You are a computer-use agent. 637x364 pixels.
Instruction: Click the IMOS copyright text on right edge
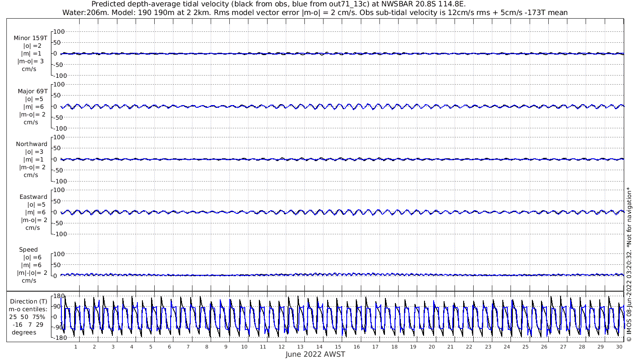coord(629,264)
